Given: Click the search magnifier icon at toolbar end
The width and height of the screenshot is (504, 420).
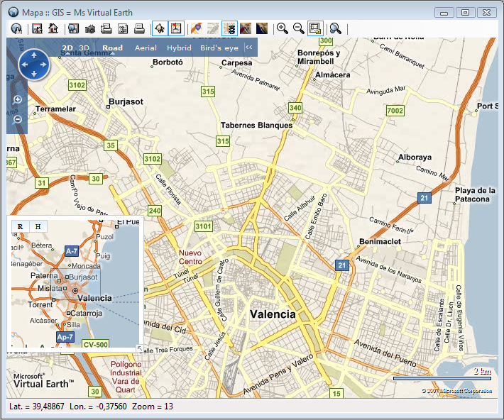Looking at the screenshot, I should point(336,28).
